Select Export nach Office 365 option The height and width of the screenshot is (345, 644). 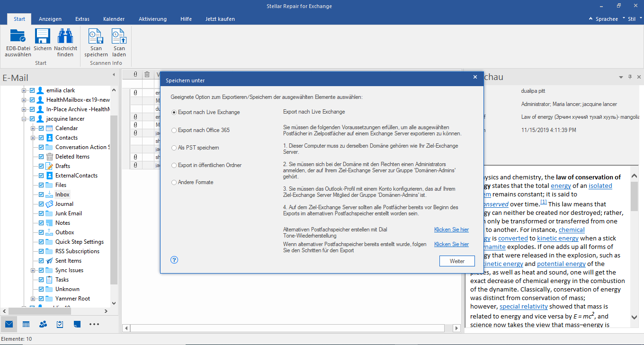pos(174,130)
